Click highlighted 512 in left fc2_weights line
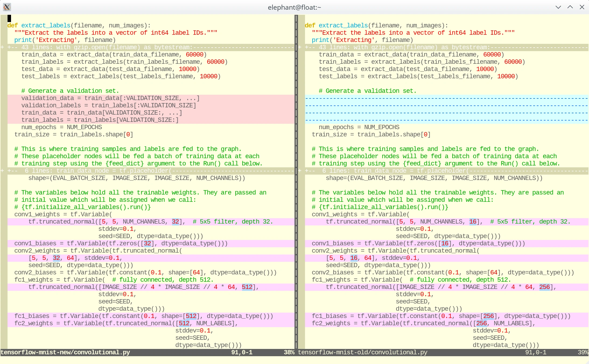589x364 pixels. click(184, 323)
